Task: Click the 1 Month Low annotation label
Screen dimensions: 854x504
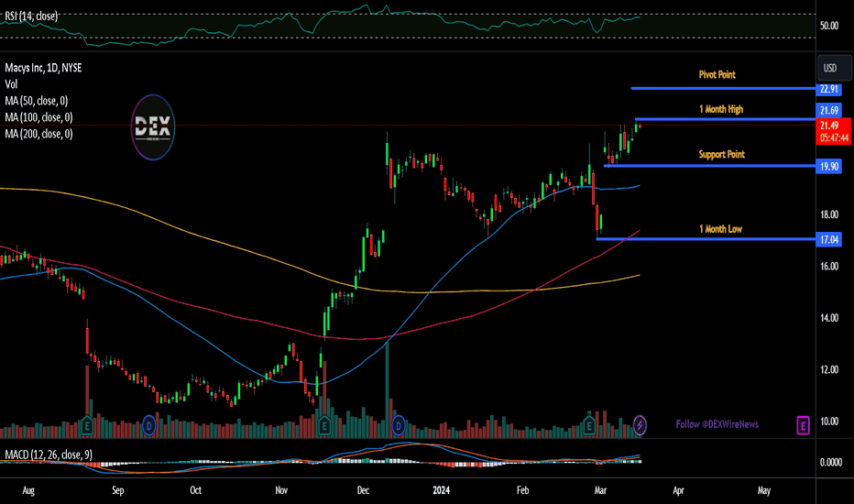Action: (x=720, y=229)
